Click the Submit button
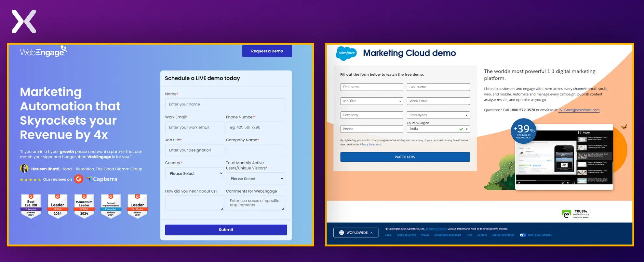 [x=226, y=230]
